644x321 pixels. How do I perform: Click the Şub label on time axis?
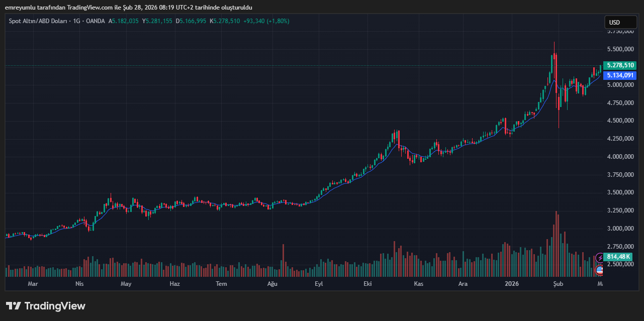[x=558, y=284]
